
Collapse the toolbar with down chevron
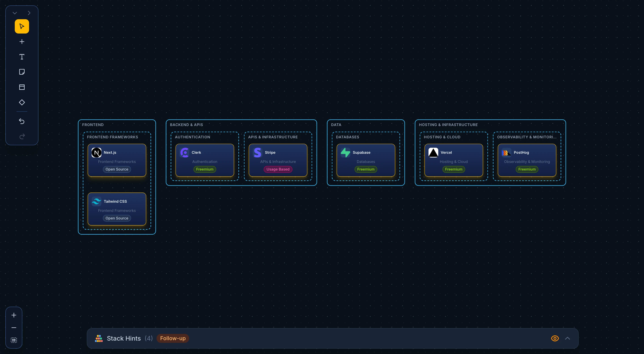(15, 13)
